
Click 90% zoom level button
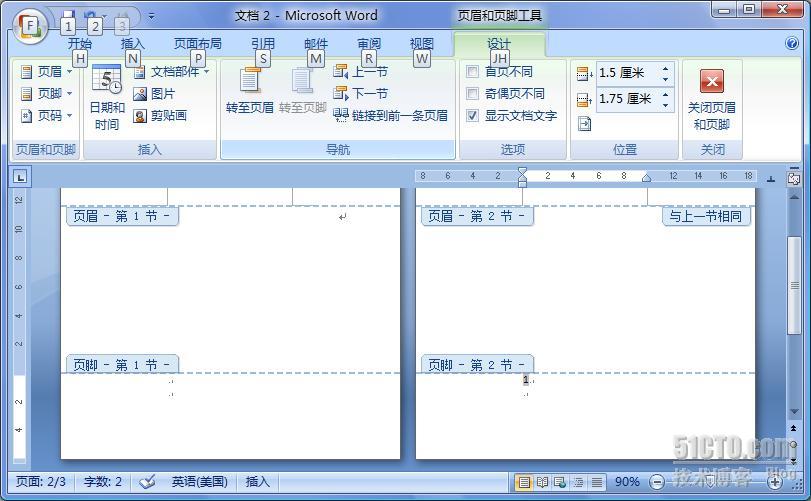(x=627, y=482)
